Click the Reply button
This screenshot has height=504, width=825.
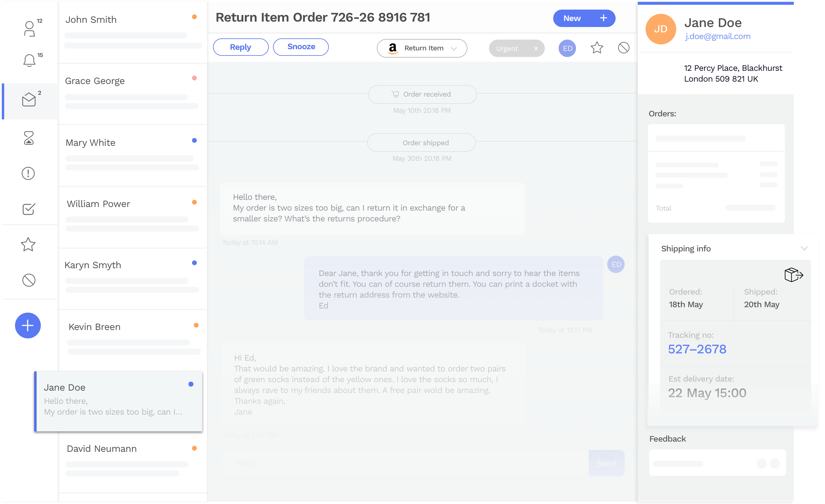(x=241, y=47)
